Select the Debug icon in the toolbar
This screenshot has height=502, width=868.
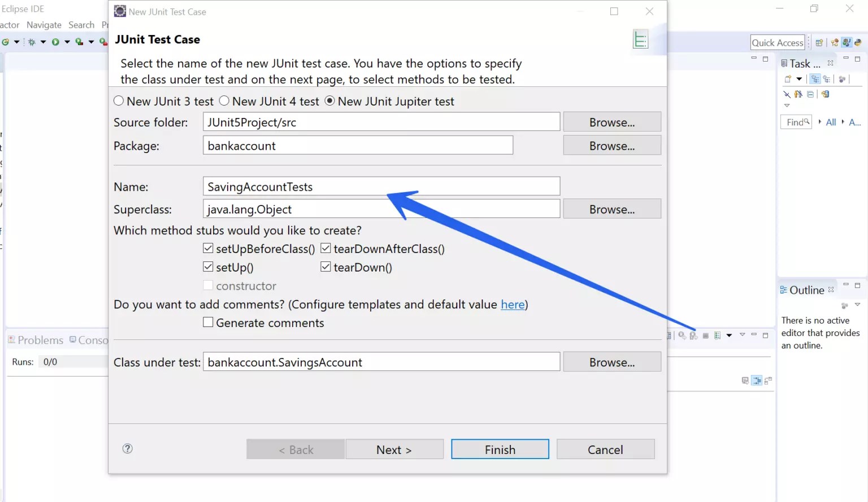(x=31, y=42)
